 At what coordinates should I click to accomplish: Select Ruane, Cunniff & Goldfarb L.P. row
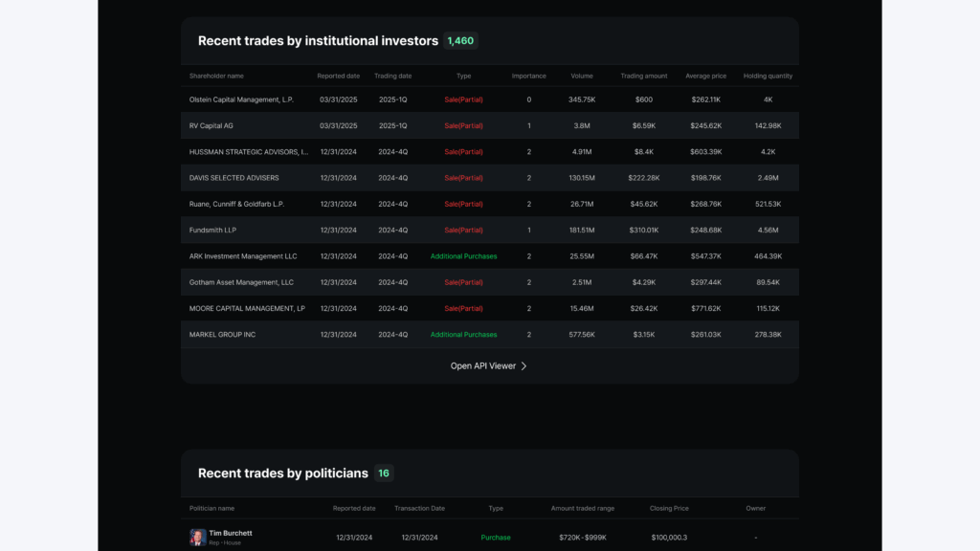[x=490, y=205]
